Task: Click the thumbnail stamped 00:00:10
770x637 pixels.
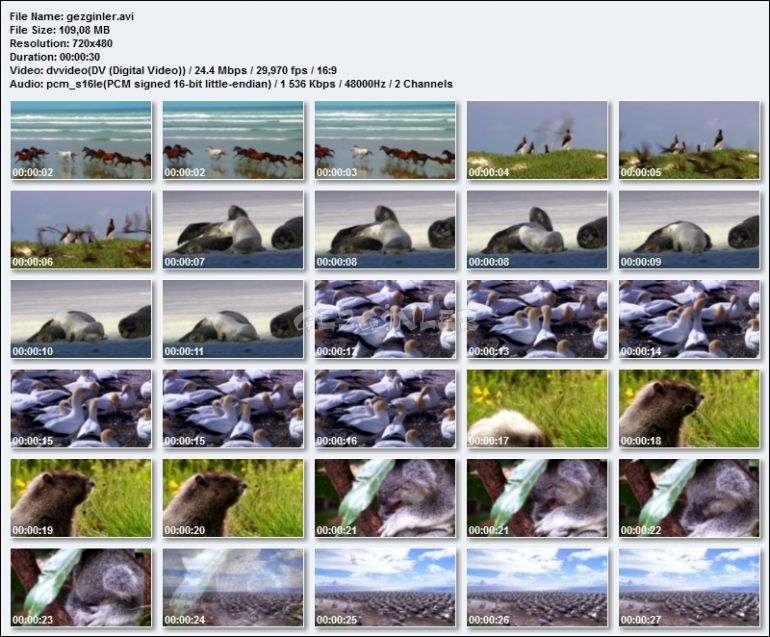Action: 81,319
